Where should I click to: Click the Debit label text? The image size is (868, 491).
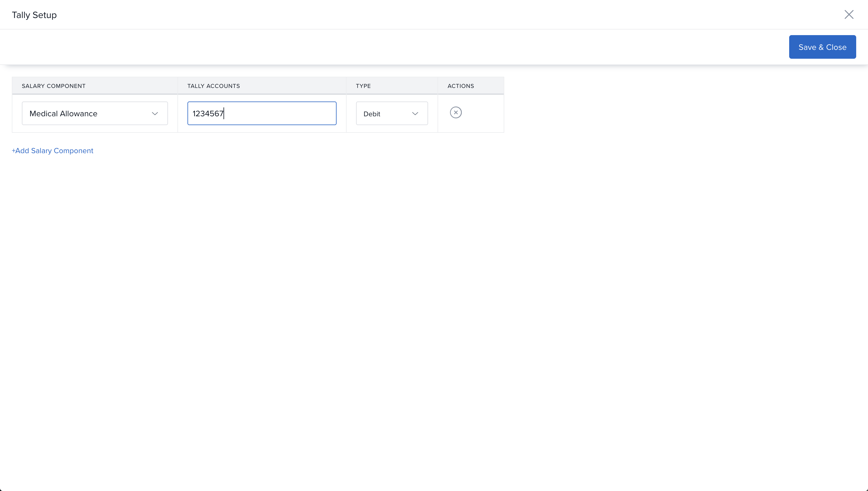372,114
